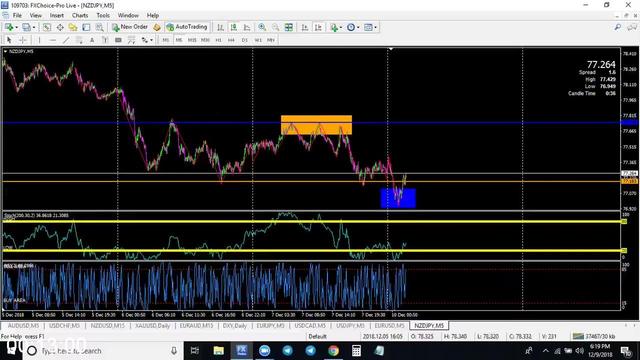Select the orange rectangle on chart
The height and width of the screenshot is (360, 640).
[x=316, y=125]
